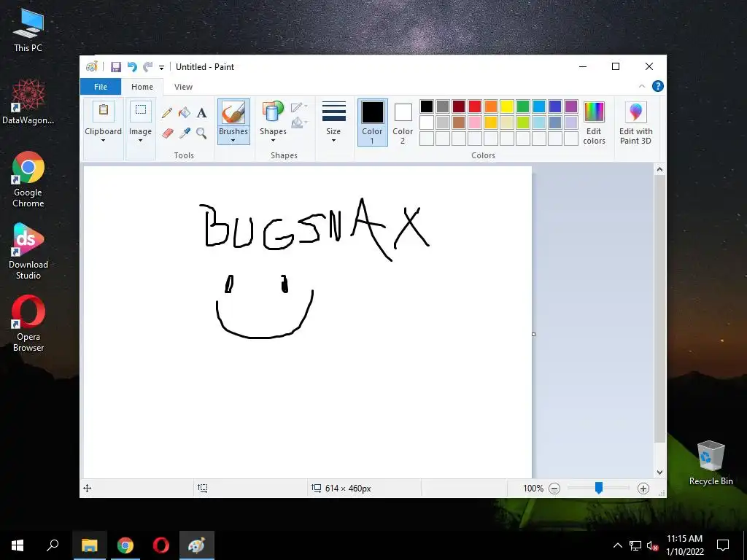This screenshot has width=747, height=560.
Task: Click the Chrome taskbar icon
Action: 125,545
